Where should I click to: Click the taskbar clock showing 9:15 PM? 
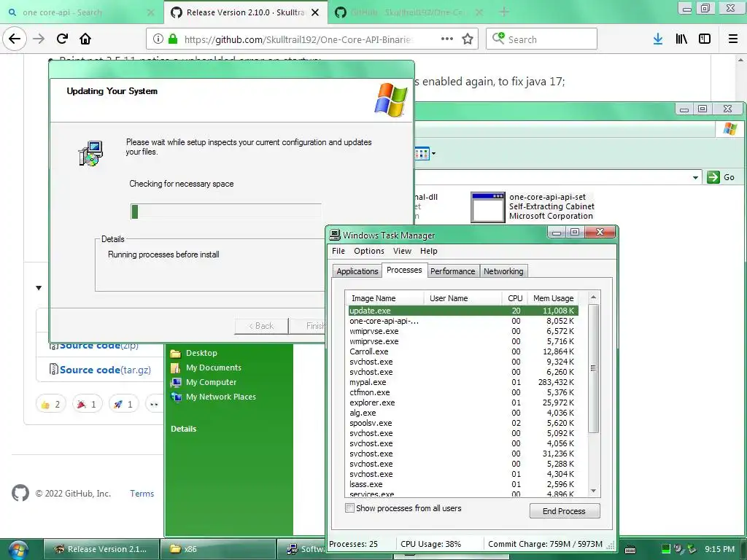(x=719, y=549)
